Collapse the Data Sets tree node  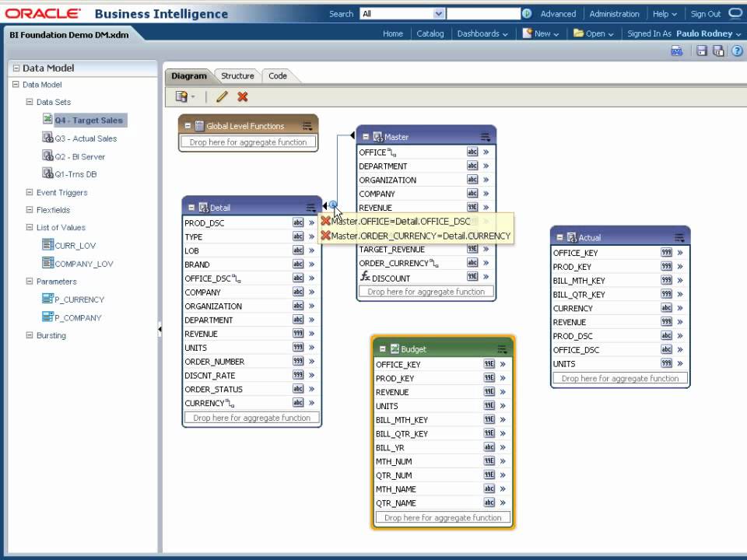point(29,102)
